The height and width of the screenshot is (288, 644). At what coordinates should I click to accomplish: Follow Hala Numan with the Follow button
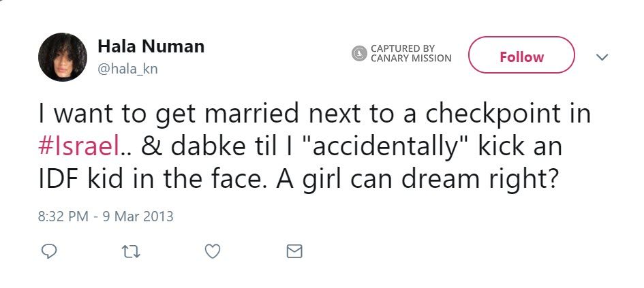(x=521, y=57)
